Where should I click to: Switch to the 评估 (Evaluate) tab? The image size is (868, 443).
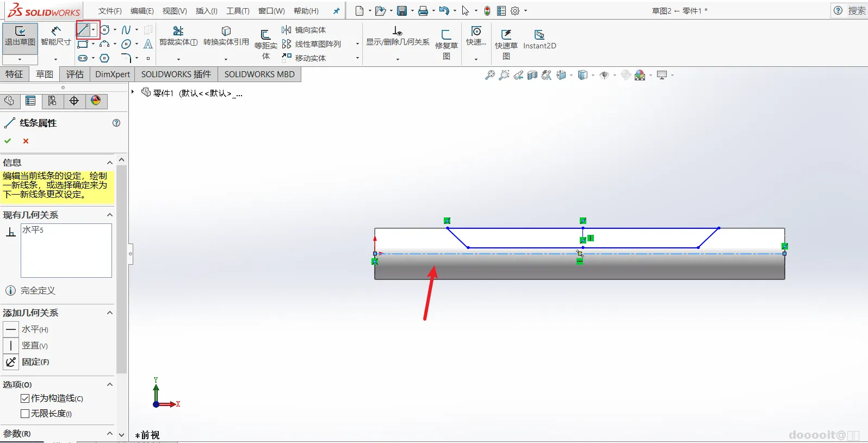[75, 74]
